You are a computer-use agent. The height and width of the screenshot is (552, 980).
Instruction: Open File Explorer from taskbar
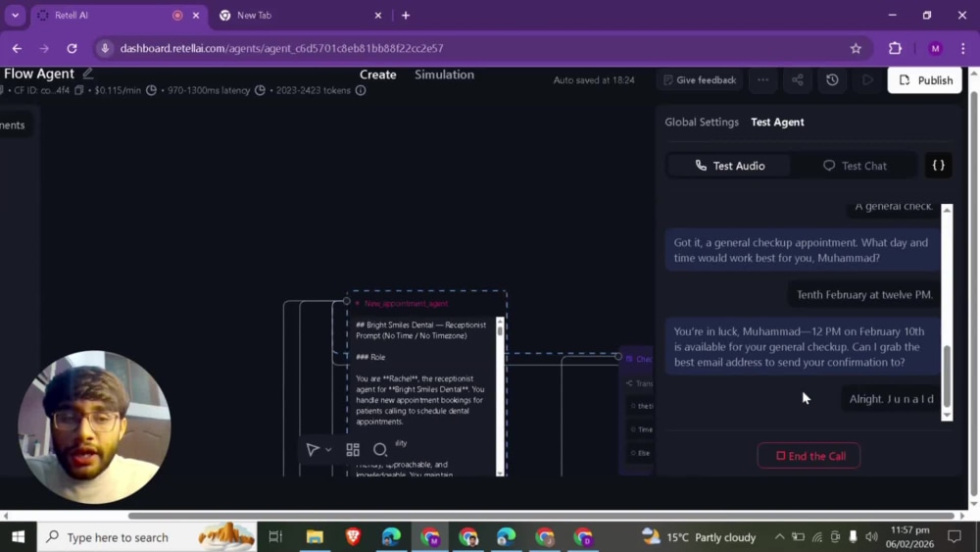click(315, 537)
